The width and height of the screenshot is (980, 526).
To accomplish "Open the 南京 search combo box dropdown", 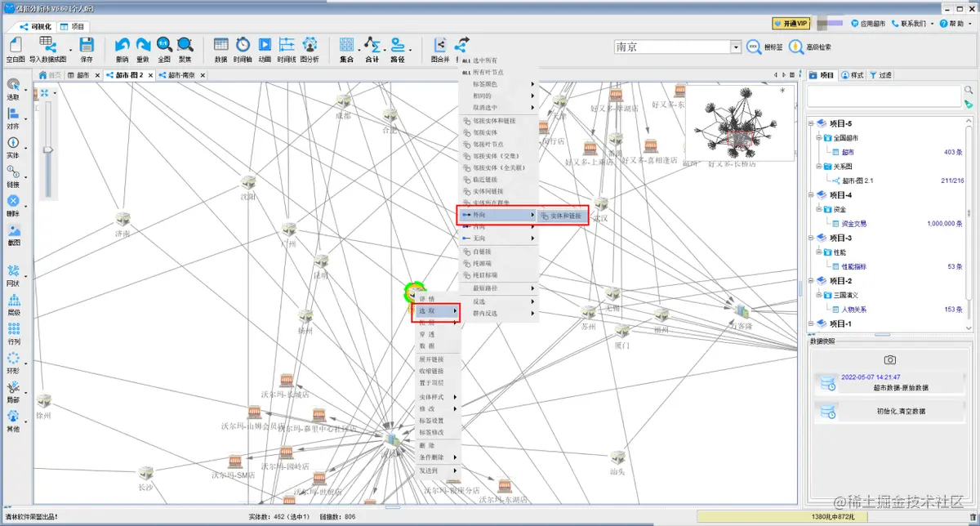I will click(736, 47).
